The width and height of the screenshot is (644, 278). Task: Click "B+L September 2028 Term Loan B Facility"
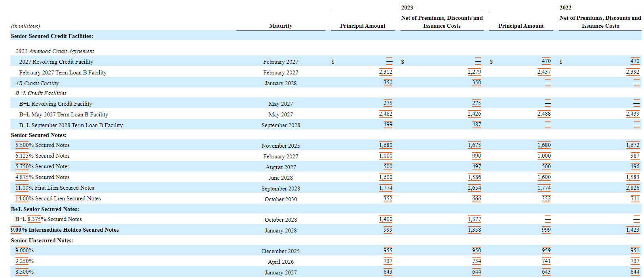[71, 125]
